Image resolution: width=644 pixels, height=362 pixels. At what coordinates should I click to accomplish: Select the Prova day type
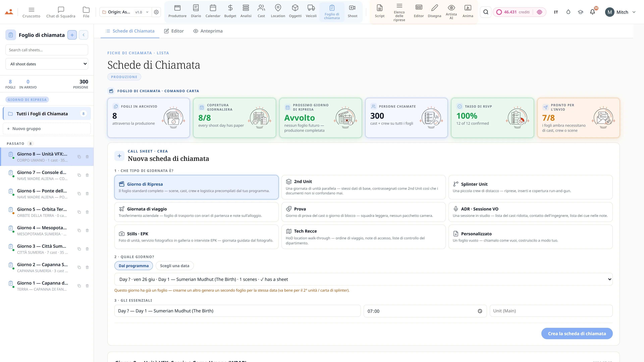(363, 212)
